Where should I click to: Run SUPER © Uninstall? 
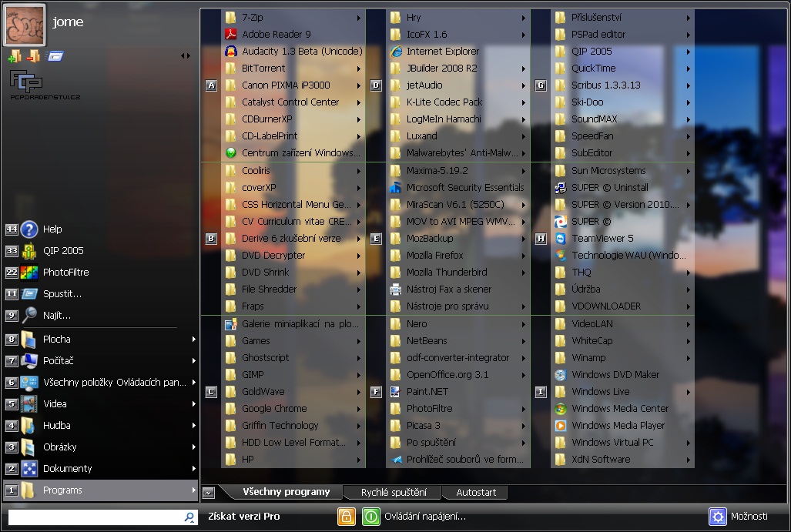coord(622,188)
